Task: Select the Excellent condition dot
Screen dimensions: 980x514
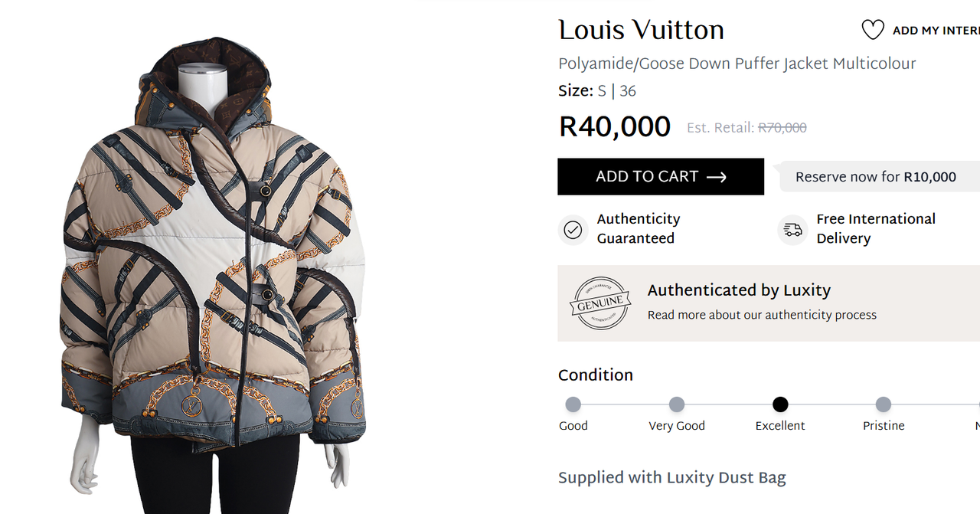Action: click(x=780, y=404)
